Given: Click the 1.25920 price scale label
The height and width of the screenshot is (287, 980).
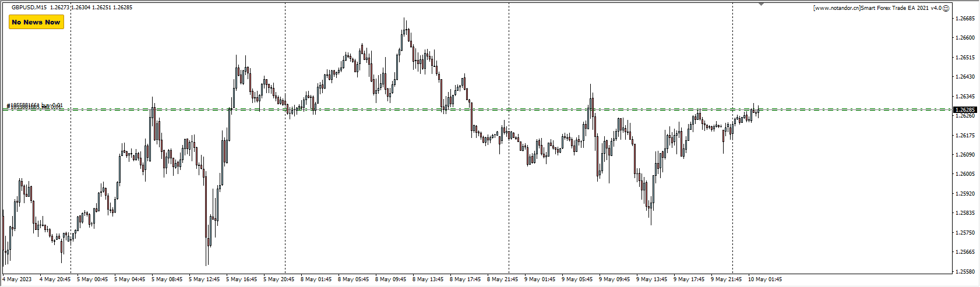Looking at the screenshot, I should click(966, 194).
